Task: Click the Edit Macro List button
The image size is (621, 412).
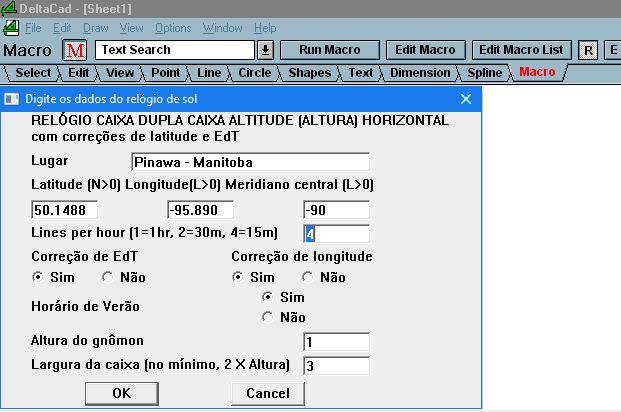Action: (521, 50)
